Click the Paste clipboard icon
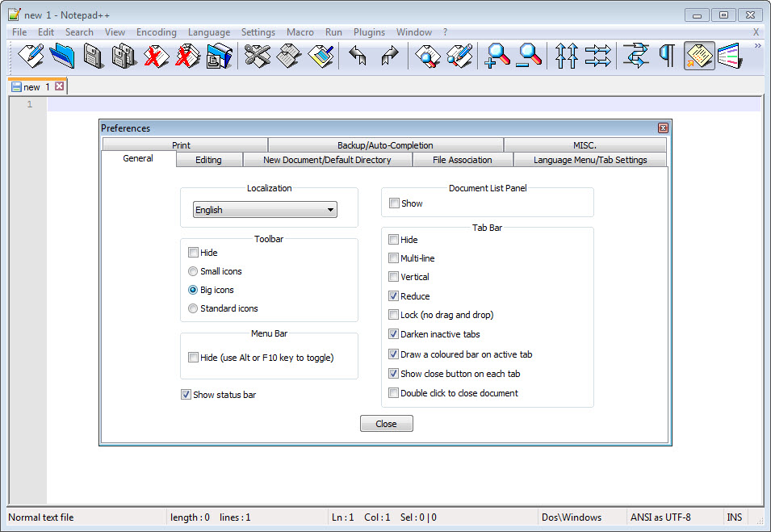The image size is (771, 532). [321, 56]
